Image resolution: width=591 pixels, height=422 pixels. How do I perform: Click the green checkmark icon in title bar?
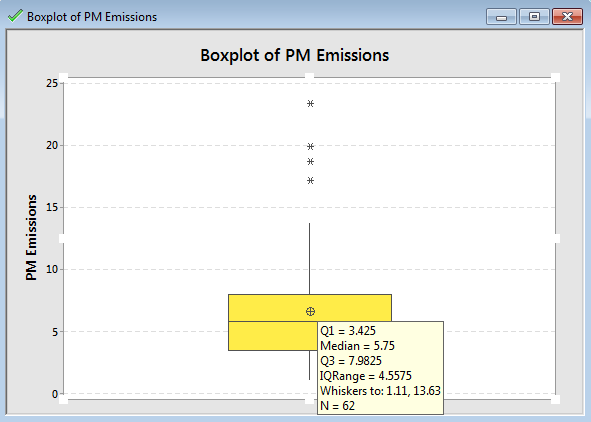(15, 16)
